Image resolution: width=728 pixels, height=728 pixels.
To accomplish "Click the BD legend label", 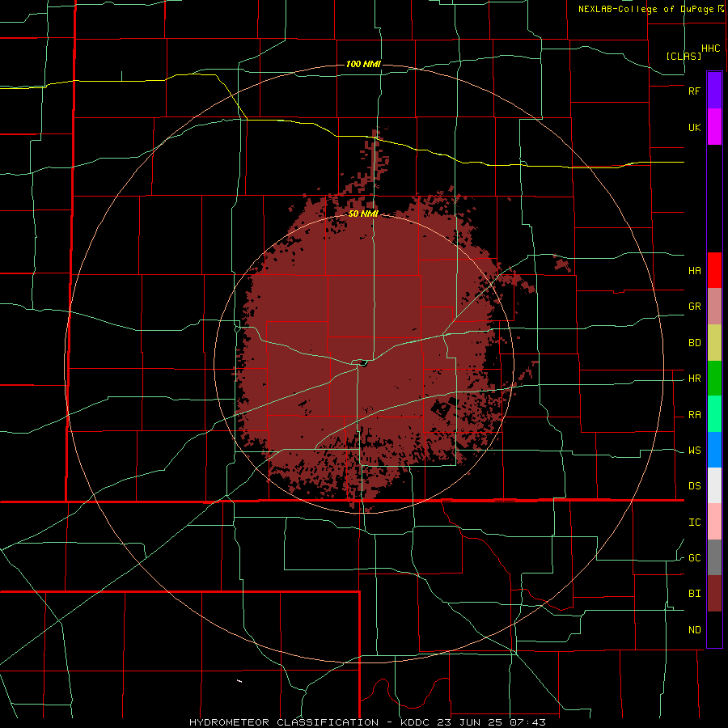I will [x=695, y=343].
